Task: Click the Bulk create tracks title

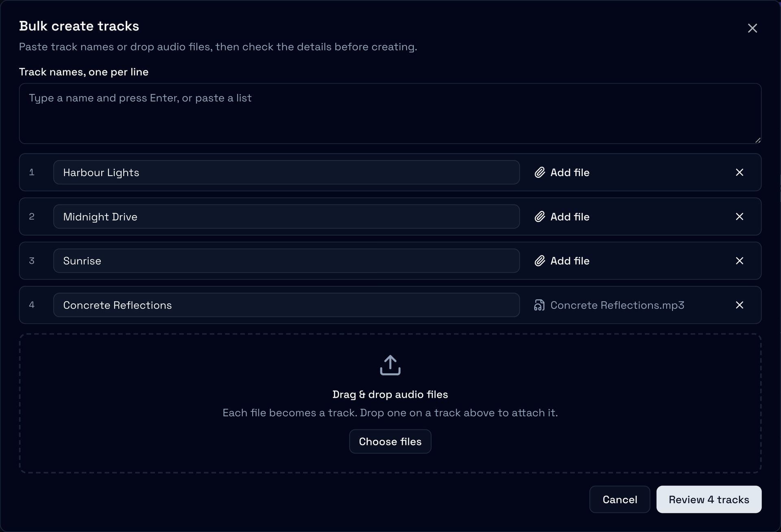Action: (79, 26)
